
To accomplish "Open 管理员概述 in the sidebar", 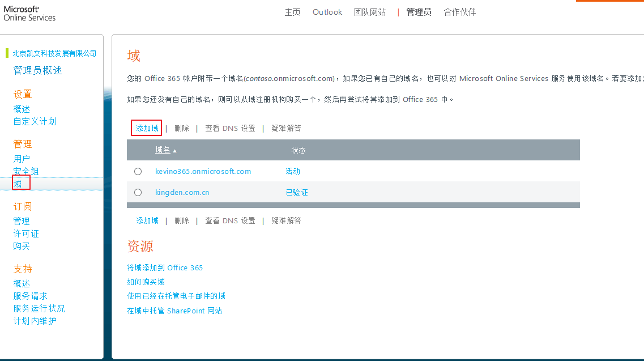I will 38,71.
